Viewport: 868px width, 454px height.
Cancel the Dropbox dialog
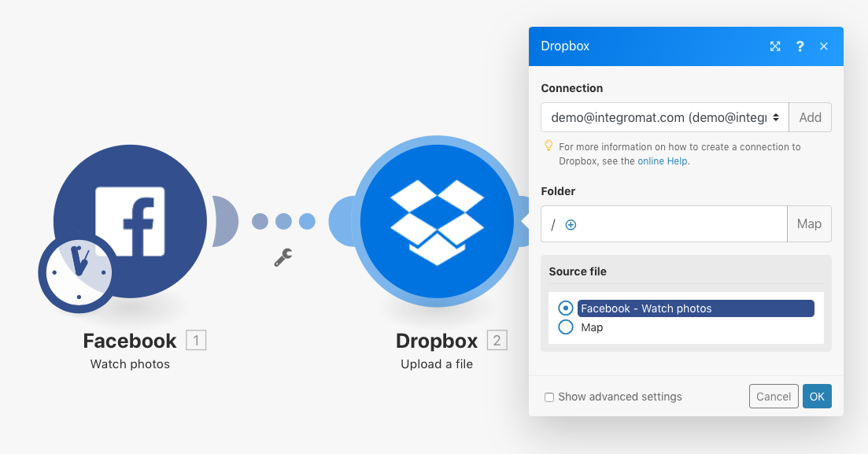(x=773, y=397)
